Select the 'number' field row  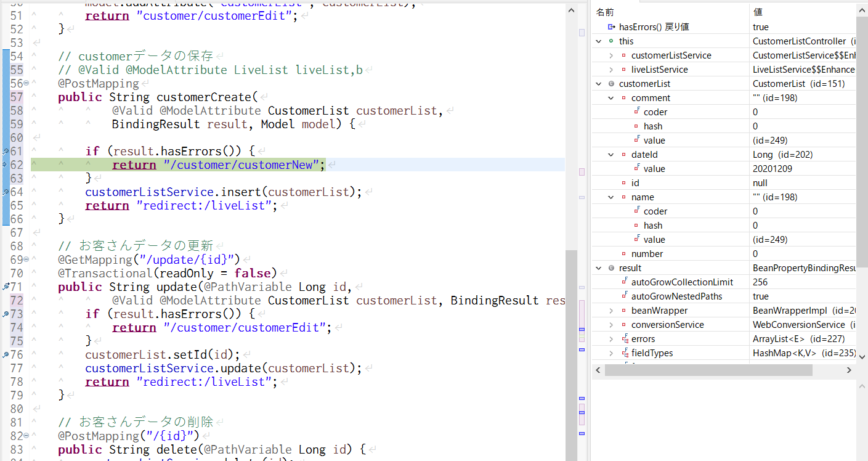click(x=723, y=254)
